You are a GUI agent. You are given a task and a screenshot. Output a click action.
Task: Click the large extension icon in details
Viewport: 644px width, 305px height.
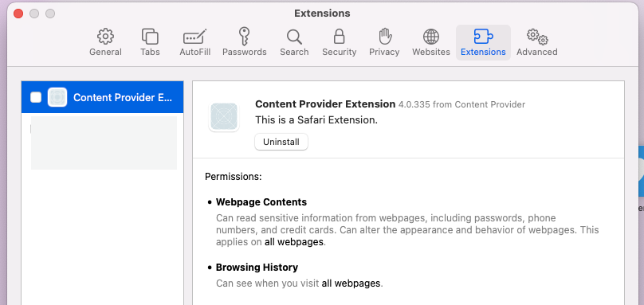224,116
